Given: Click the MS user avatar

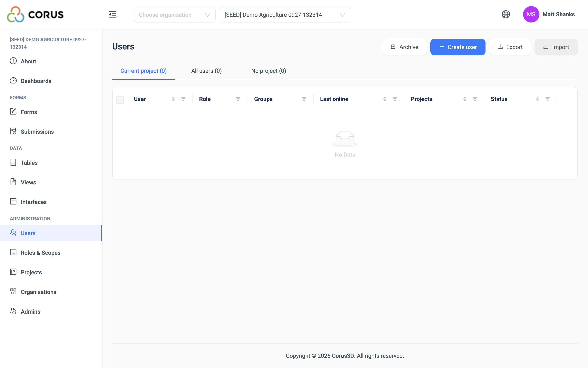Looking at the screenshot, I should (531, 14).
